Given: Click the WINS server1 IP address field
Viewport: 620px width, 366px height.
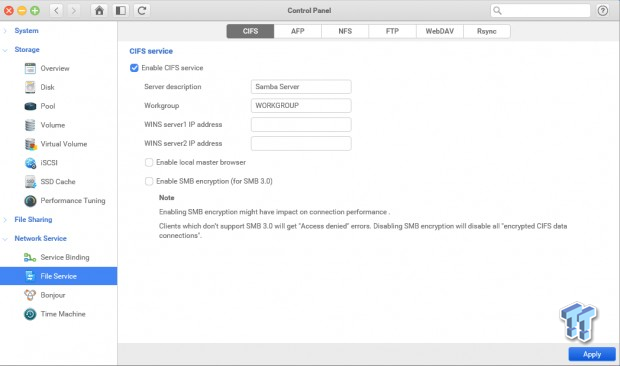Looking at the screenshot, I should point(301,125).
